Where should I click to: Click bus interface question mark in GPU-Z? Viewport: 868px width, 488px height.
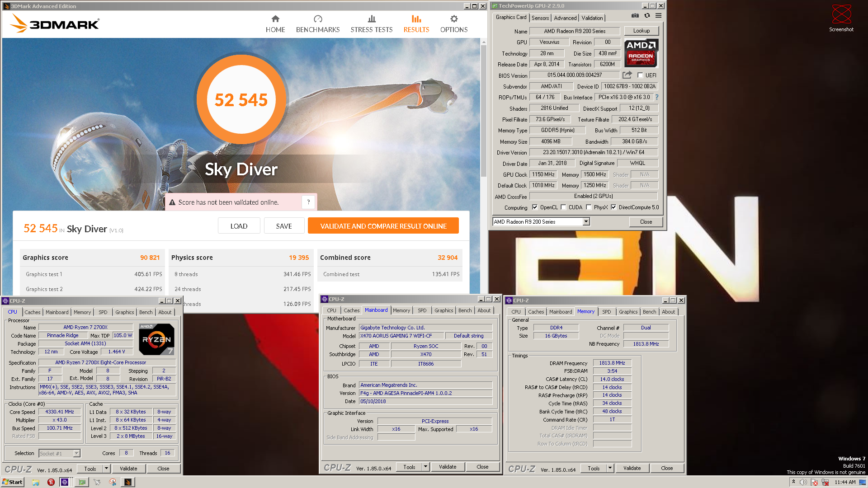point(657,97)
